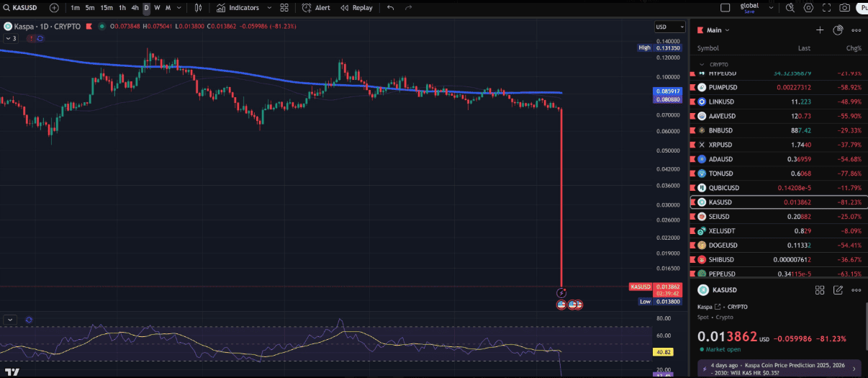Screen dimensions: 868x378
Task: Select DOGEUSD in the watchlist
Action: pos(777,246)
